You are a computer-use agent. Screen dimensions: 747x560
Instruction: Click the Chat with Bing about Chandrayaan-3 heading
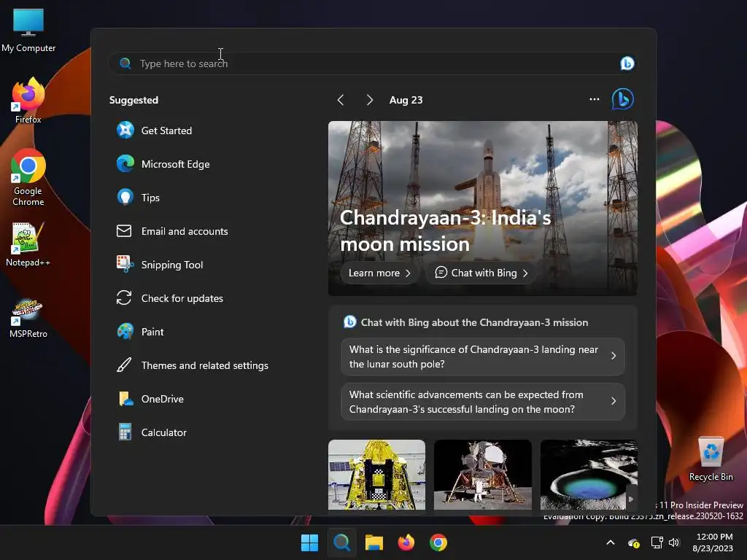[474, 322]
